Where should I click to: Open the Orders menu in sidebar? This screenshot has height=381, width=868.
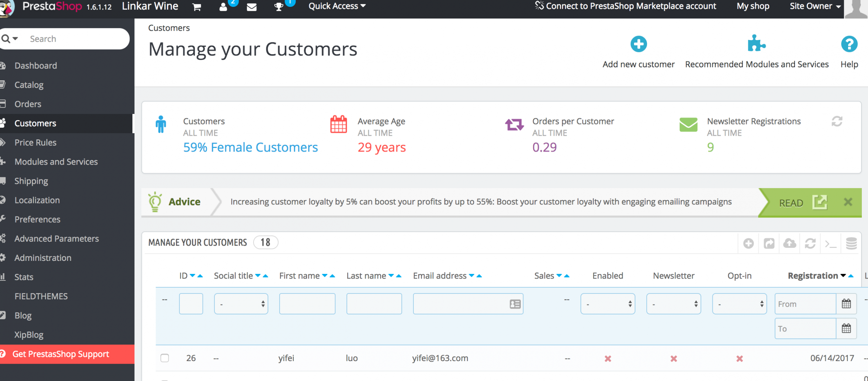(x=28, y=104)
